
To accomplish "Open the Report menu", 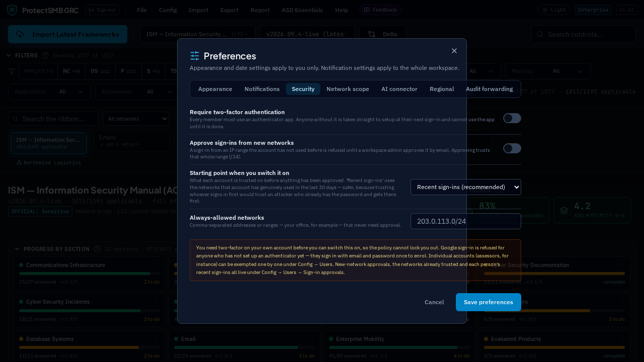I will [260, 10].
